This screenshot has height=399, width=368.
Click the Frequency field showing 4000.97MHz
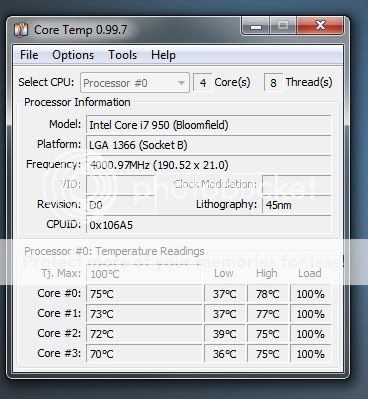tap(208, 165)
